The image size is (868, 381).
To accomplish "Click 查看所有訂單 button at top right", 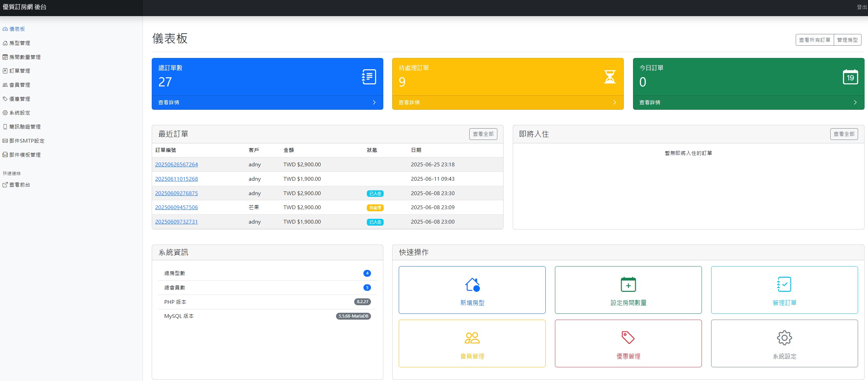I will coord(815,40).
